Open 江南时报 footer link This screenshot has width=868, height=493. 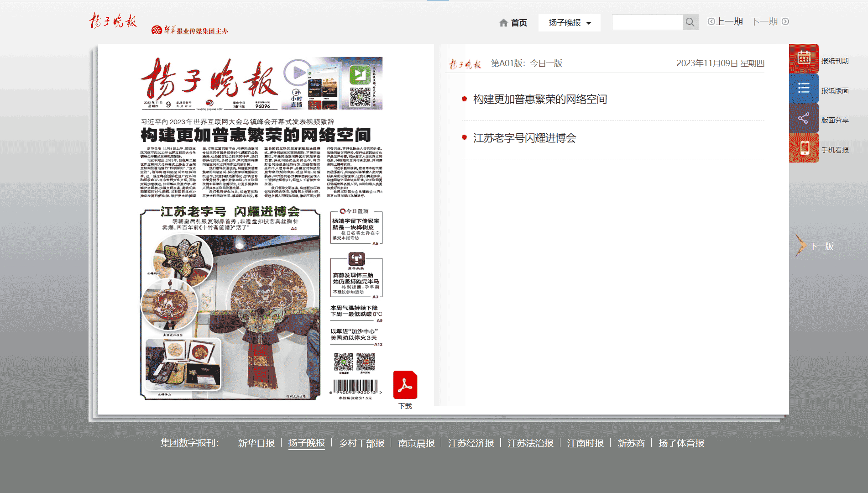tap(585, 443)
